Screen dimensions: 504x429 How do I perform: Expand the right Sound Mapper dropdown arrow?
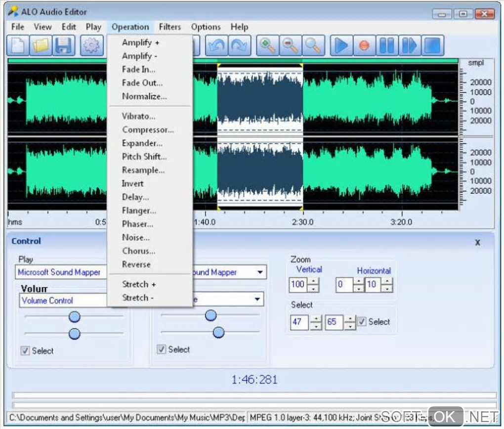coord(260,272)
